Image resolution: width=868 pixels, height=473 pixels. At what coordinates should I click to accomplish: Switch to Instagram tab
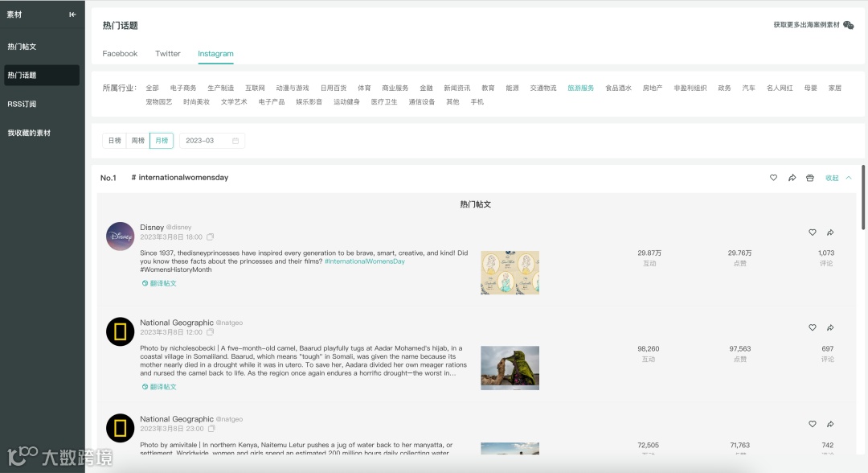click(215, 54)
